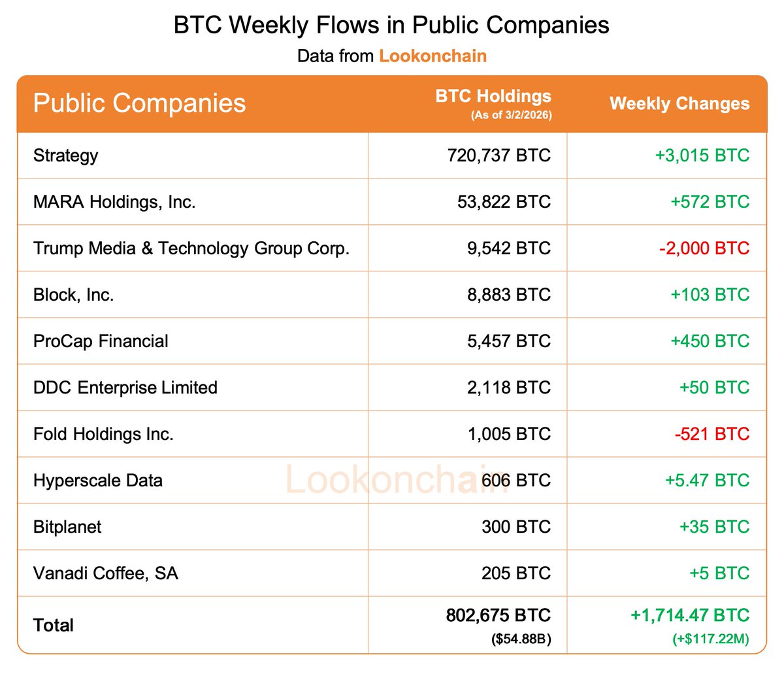This screenshot has width=784, height=674.
Task: Click the 802,675 BTC total holdings
Action: pyautogui.click(x=498, y=616)
